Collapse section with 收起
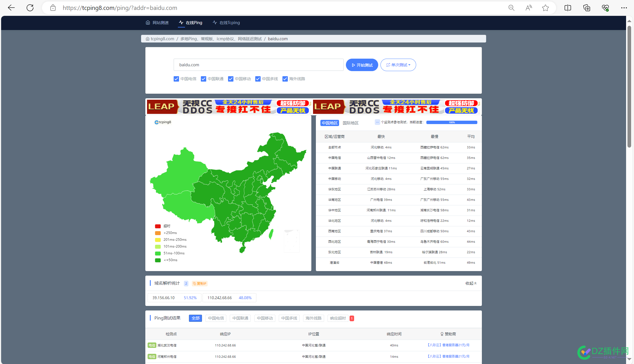 coord(471,283)
